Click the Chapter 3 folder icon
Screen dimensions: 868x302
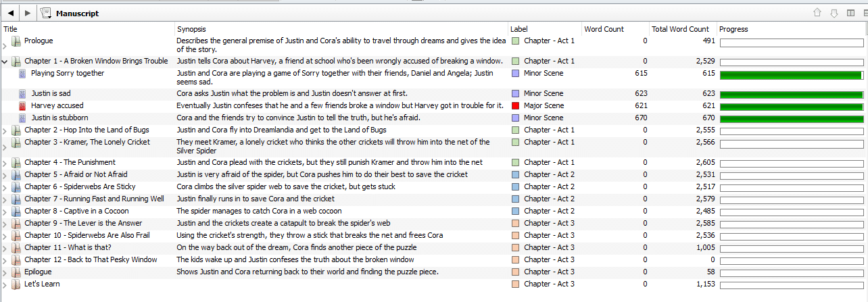coord(16,143)
